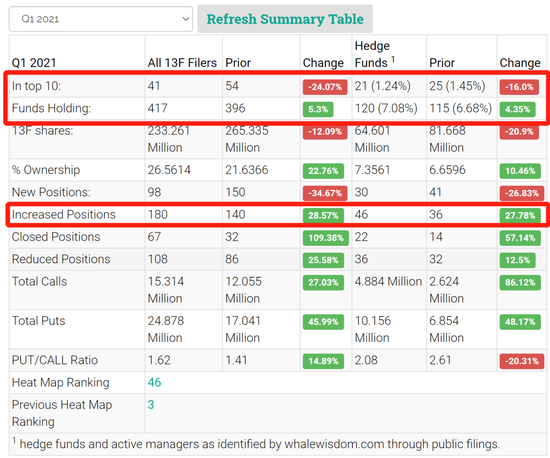The image size is (550, 458).
Task: Click the 48.17% Total Puts badge
Action: tap(520, 322)
